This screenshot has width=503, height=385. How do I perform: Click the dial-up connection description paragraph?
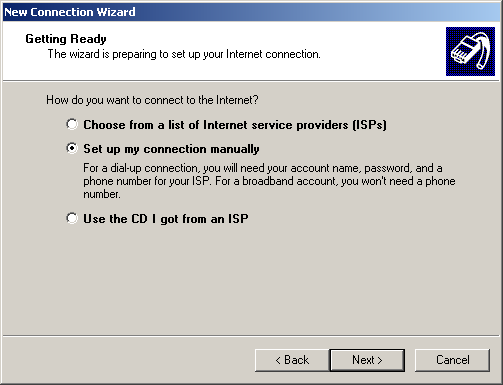[x=269, y=181]
